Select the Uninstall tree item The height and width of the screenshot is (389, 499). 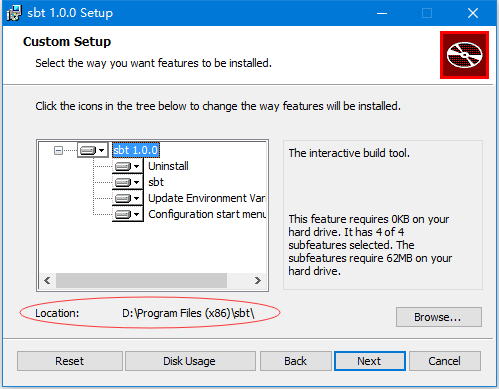pyautogui.click(x=168, y=166)
